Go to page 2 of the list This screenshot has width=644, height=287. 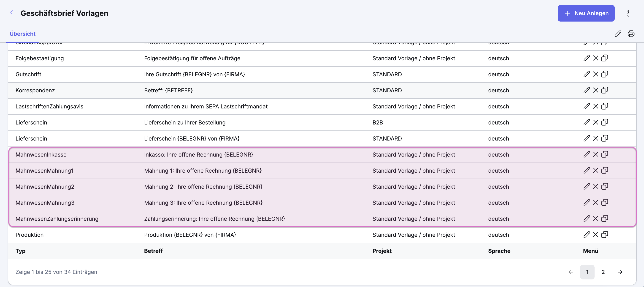pyautogui.click(x=603, y=272)
